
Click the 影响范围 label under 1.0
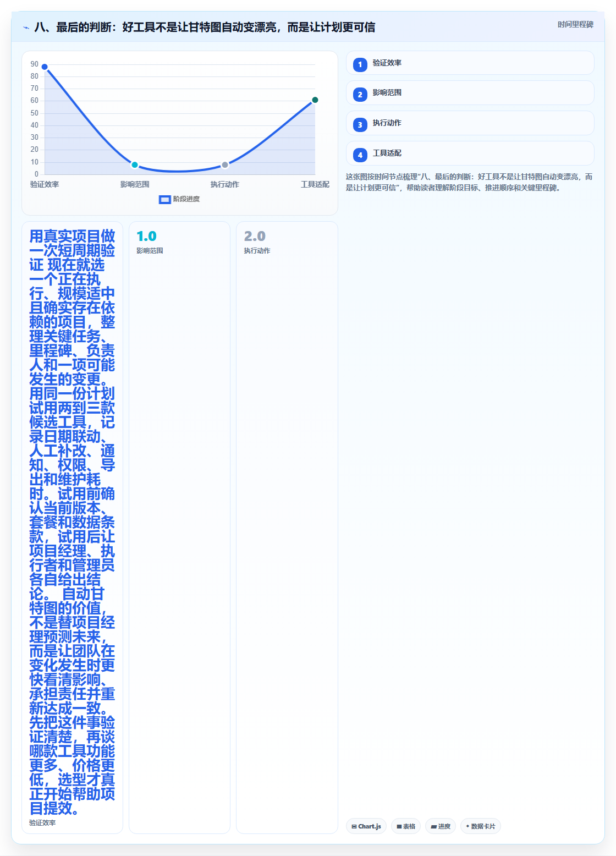[150, 251]
